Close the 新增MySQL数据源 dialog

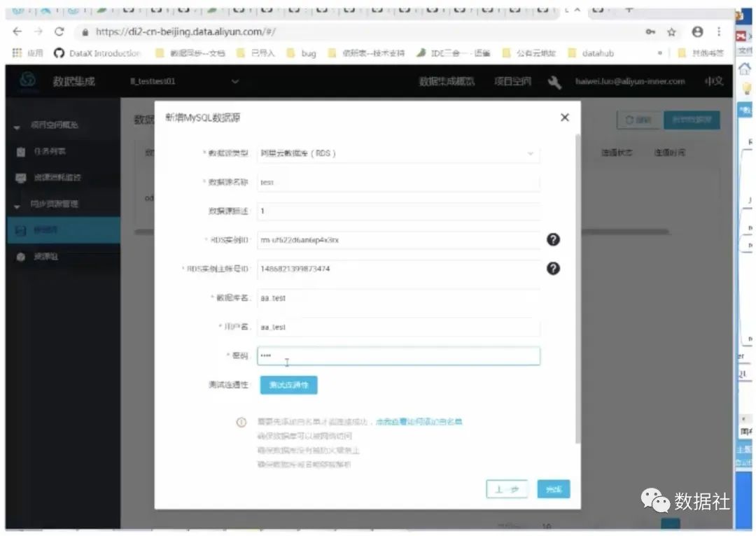click(565, 117)
